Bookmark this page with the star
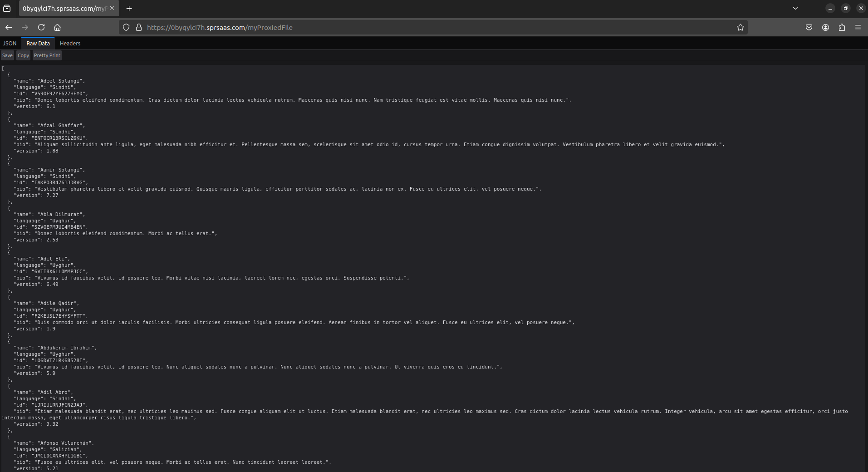 [740, 27]
